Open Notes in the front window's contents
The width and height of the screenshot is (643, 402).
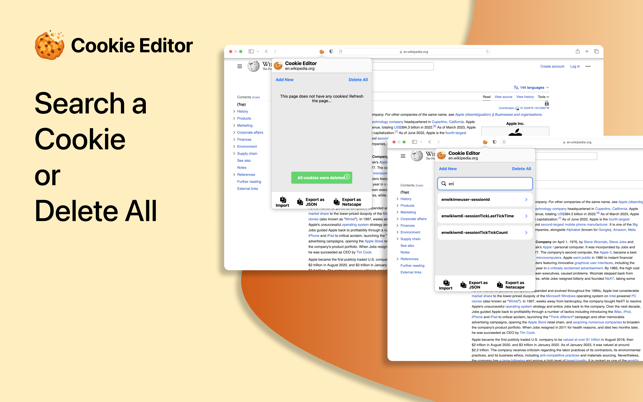pyautogui.click(x=405, y=252)
